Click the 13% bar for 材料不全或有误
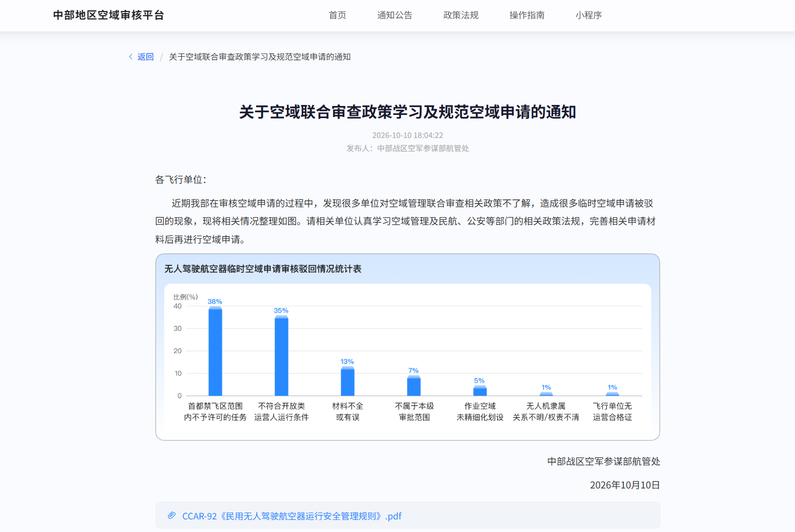Viewport: 795px width, 532px height. pyautogui.click(x=347, y=381)
